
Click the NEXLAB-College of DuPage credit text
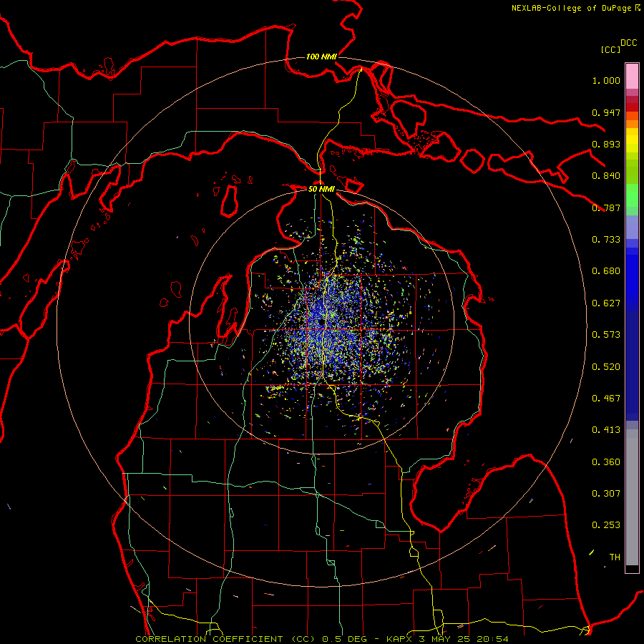coord(571,8)
